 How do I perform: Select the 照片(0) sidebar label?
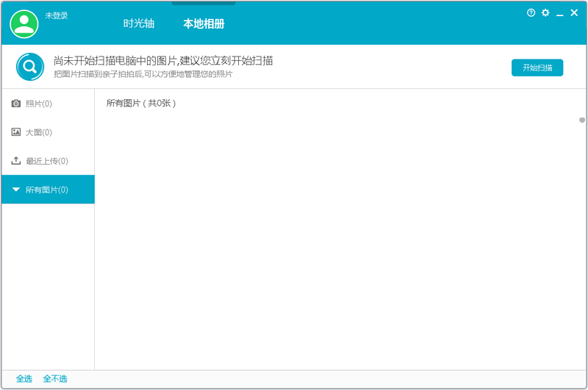[39, 104]
